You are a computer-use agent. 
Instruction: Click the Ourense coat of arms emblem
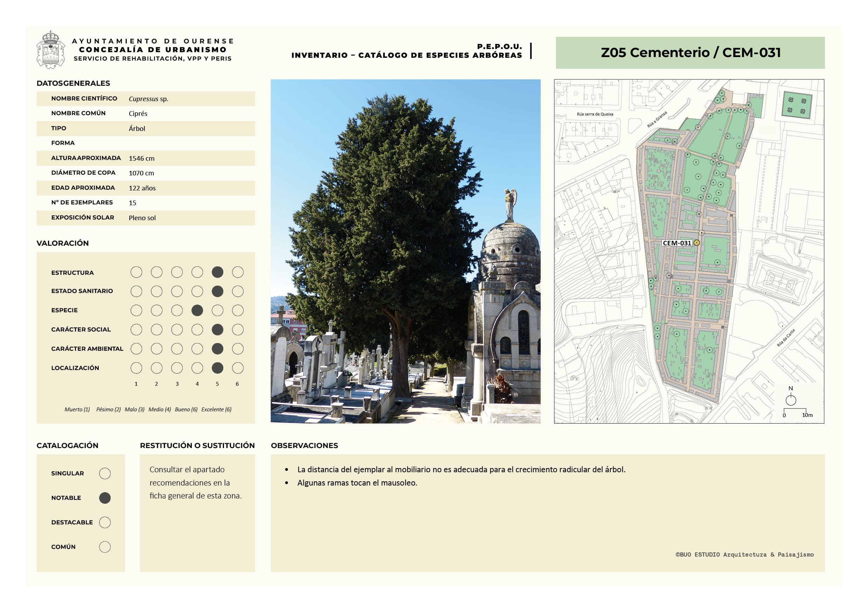(50, 50)
